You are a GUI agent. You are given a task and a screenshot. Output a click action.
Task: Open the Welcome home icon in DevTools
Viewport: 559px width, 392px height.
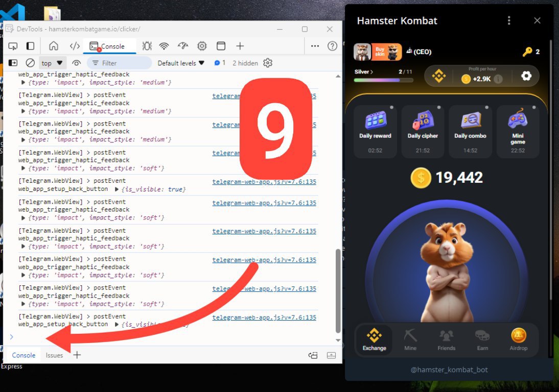tap(54, 46)
